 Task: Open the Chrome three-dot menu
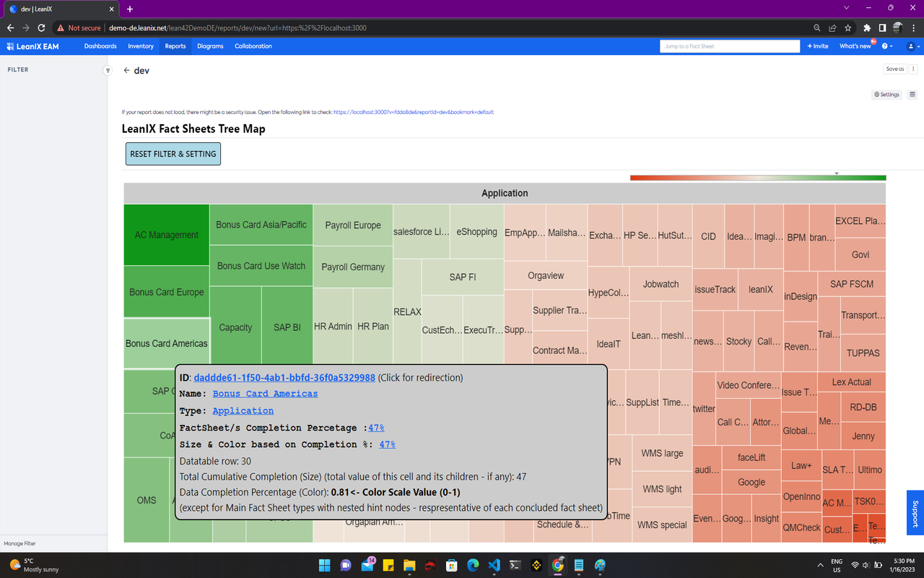click(x=913, y=27)
